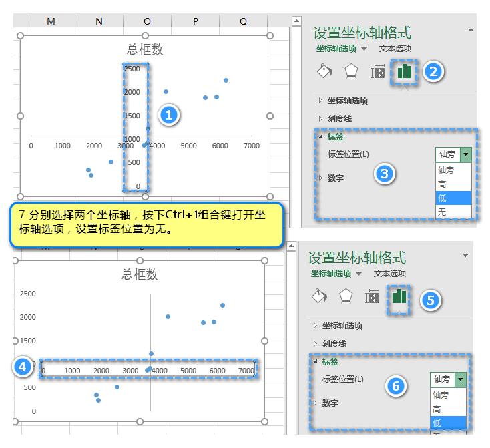Open 标签位置 dropdown in the upper pane
Viewport: 490px width, 448px height.
[465, 154]
